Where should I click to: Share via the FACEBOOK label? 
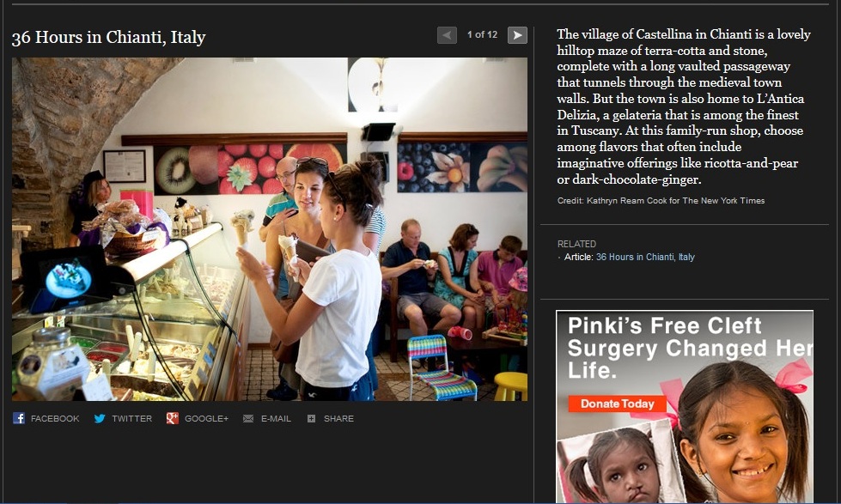point(55,418)
